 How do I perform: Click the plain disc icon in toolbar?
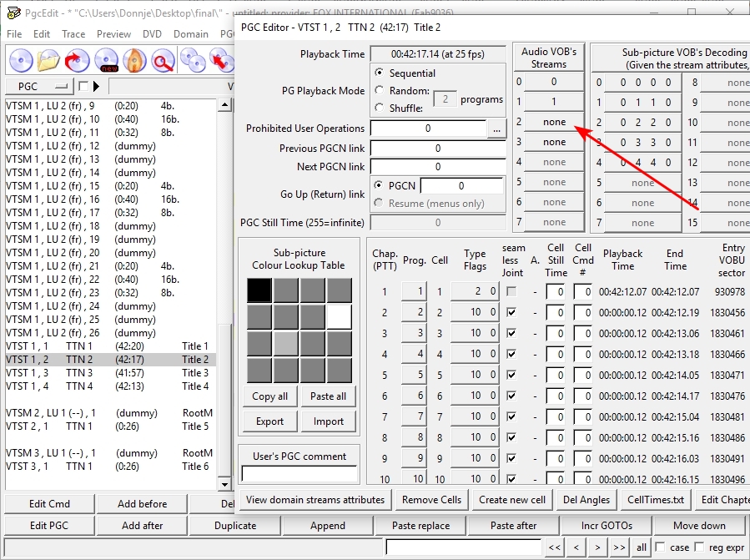coord(21,60)
